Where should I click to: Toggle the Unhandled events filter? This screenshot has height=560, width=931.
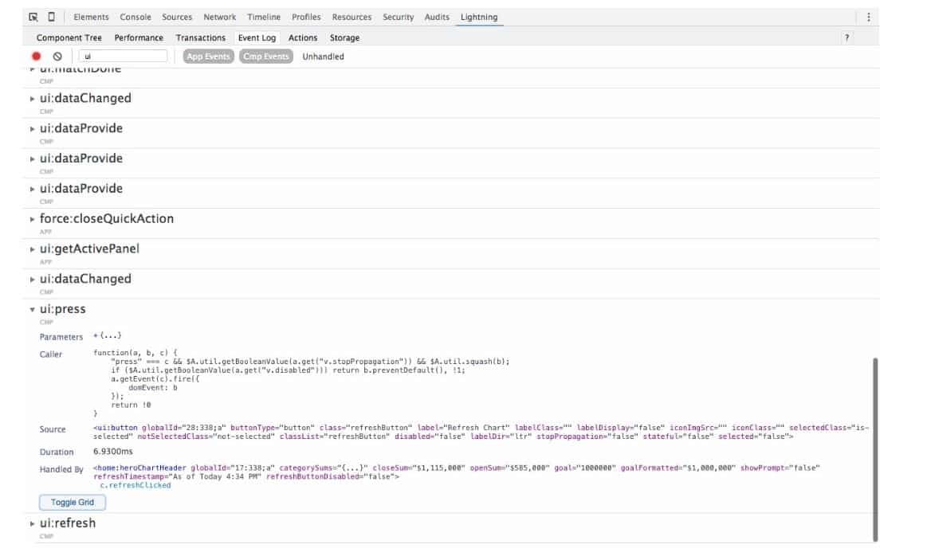point(323,57)
